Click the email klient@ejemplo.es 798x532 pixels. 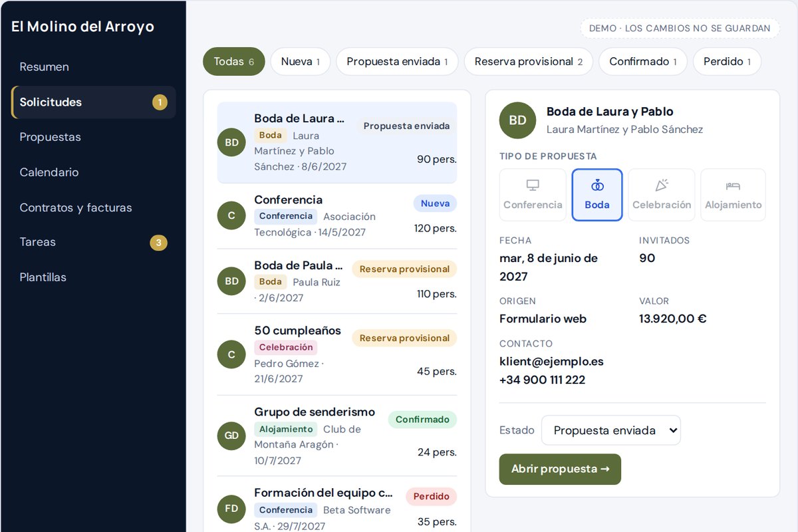[551, 362]
